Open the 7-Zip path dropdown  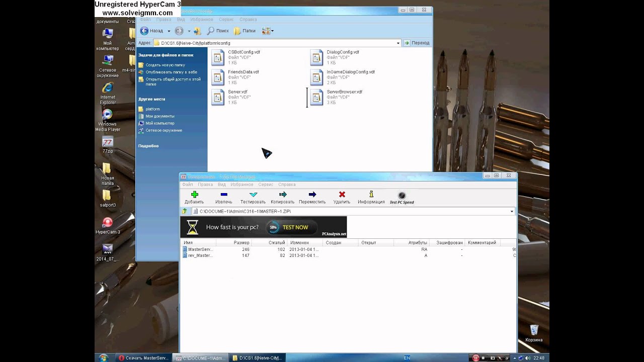point(512,211)
